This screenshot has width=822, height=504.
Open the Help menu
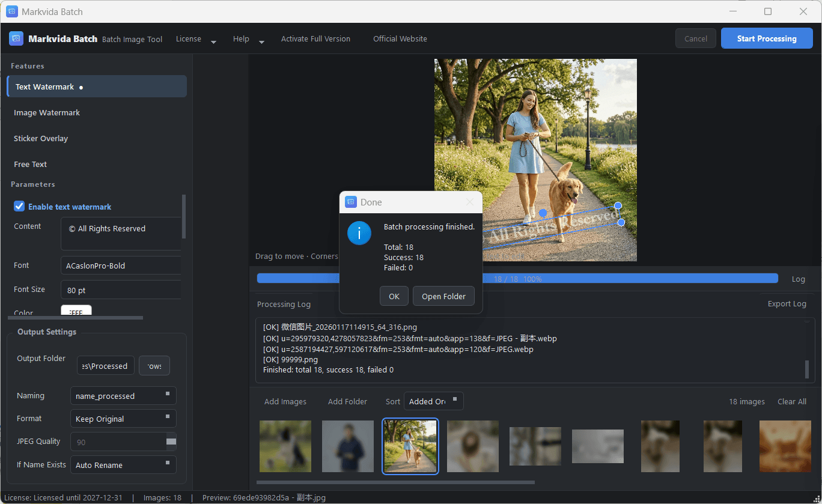coord(248,39)
